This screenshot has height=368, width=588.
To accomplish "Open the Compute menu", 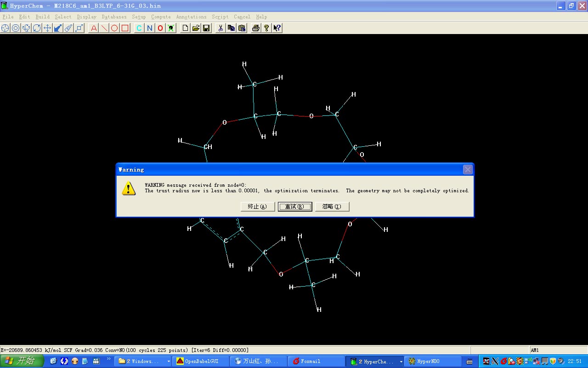I will (x=161, y=17).
